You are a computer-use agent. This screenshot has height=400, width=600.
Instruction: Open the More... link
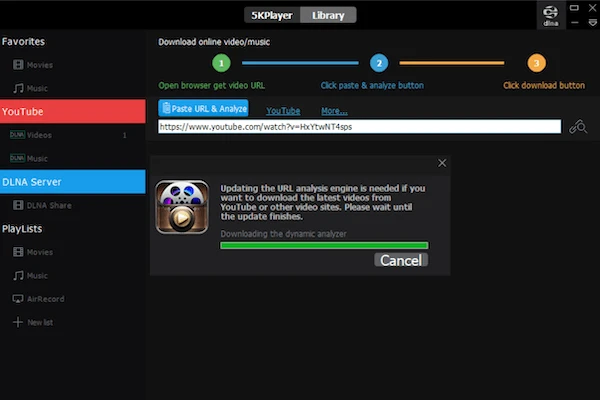(x=334, y=111)
